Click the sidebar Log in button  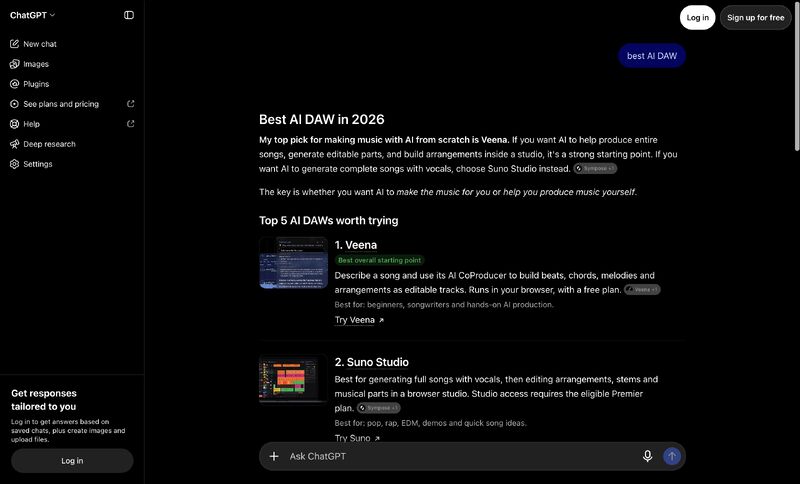pos(72,461)
